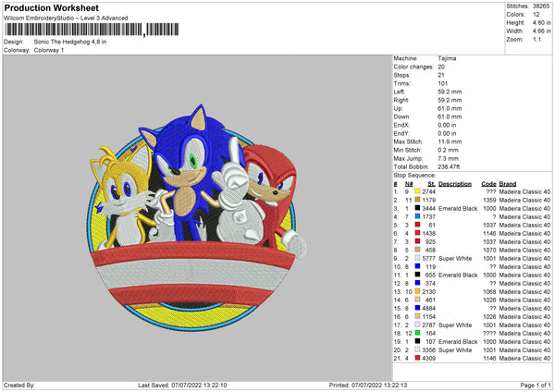Screen dimensions: 555x392
Task: Click design name 'Sonic The Hedgehog 4,8 in'
Action: (70, 42)
